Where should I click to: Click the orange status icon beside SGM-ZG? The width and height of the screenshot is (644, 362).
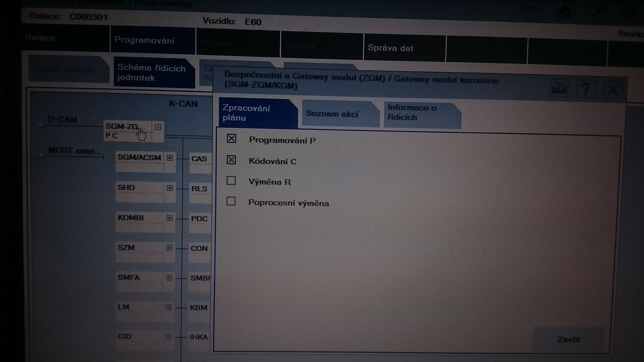[158, 127]
